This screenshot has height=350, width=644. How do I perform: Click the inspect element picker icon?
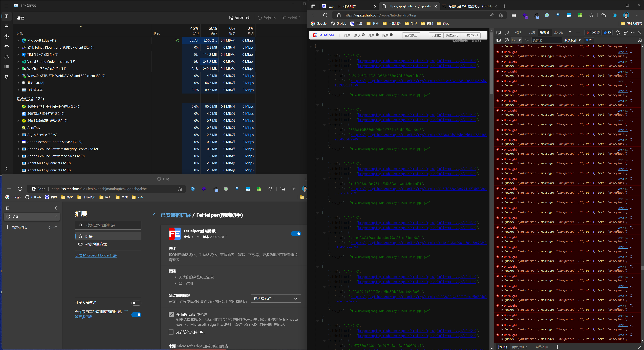498,33
